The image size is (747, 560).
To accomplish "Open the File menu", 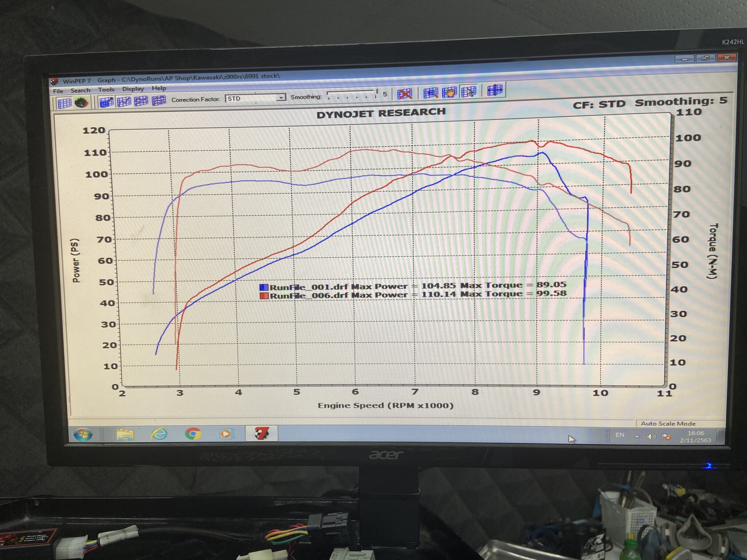I will pos(58,91).
